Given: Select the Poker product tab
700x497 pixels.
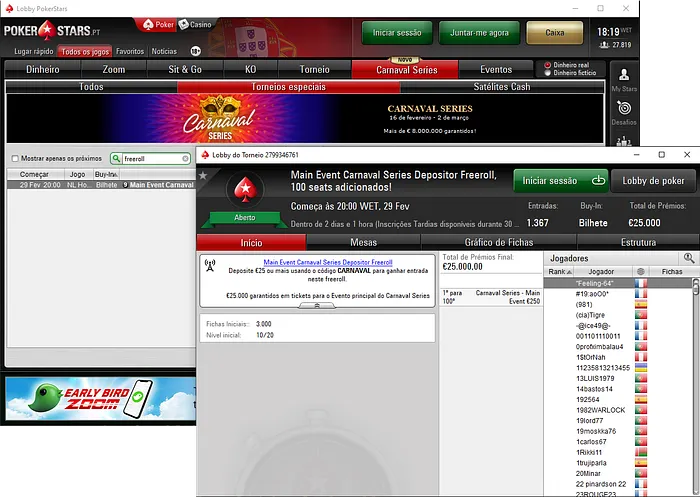Looking at the screenshot, I should coord(158,25).
